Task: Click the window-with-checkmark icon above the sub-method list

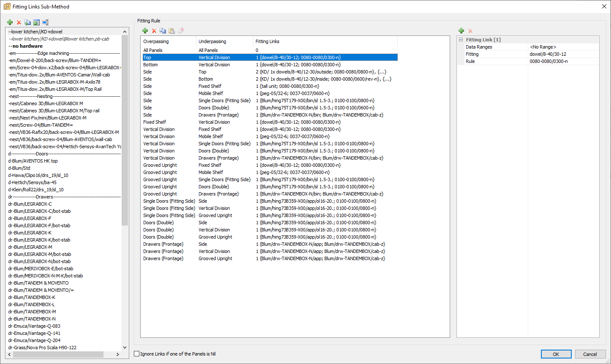Action: pos(36,22)
